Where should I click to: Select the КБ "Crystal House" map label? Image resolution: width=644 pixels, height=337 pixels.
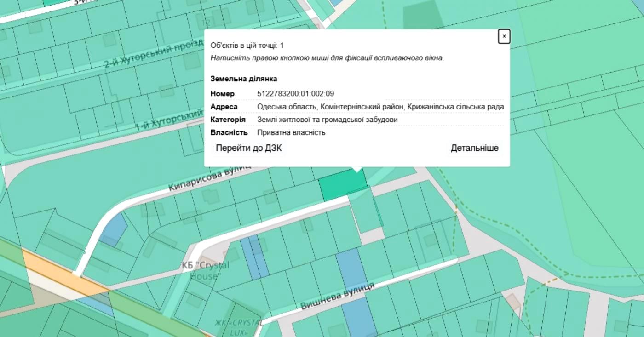click(x=205, y=271)
